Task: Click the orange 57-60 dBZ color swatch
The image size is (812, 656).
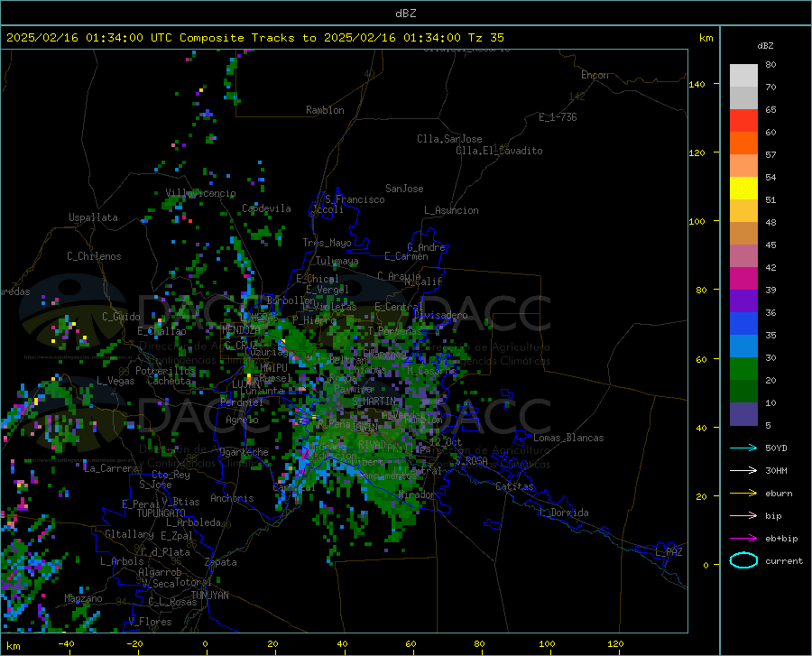Action: point(743,143)
